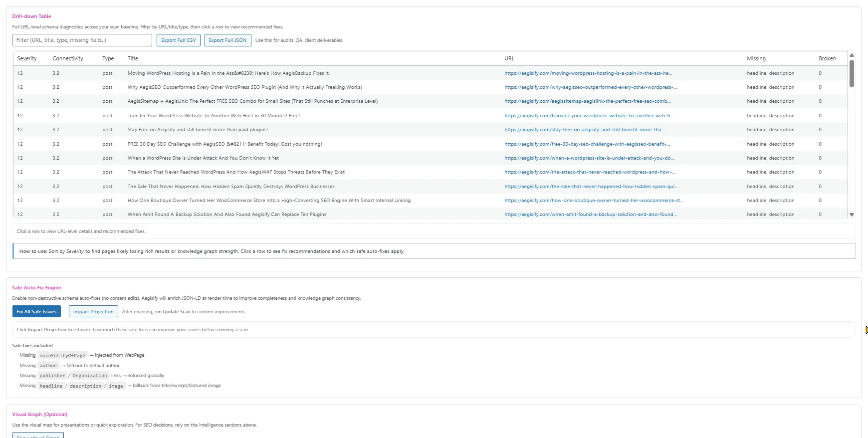Open the transfer-your-wordpress-website URL link
Viewport: 868px width, 438px height.
[x=589, y=115]
